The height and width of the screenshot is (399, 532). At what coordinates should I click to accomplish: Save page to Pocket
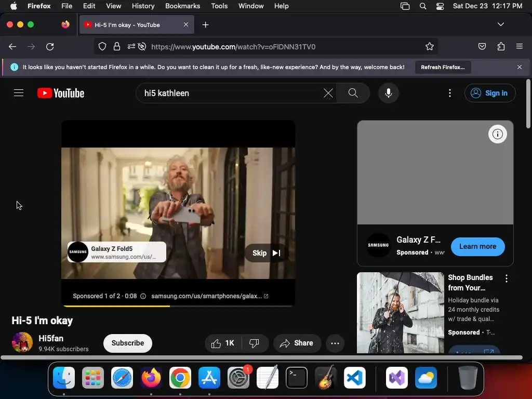click(x=482, y=46)
